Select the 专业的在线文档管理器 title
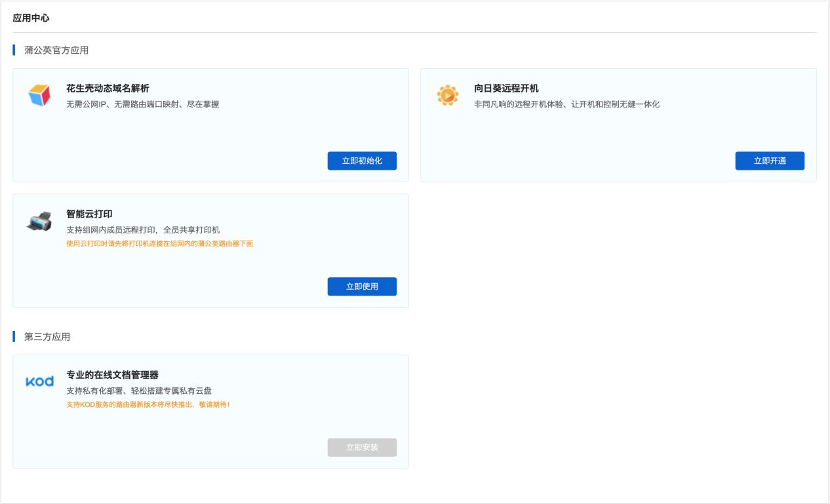 pos(112,375)
